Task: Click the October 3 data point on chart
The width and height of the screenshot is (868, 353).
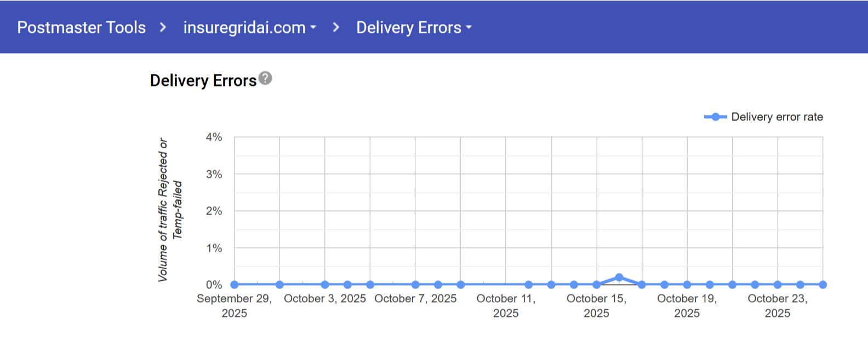Action: (x=325, y=285)
